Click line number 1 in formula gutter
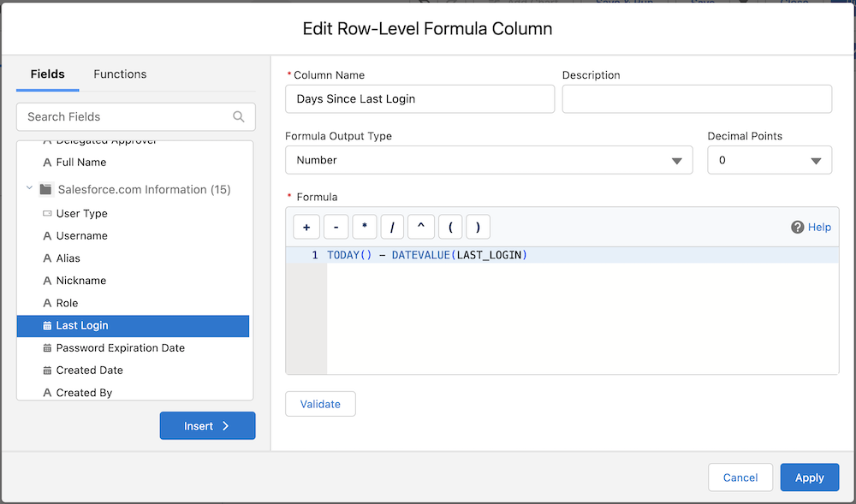856x504 pixels. click(315, 255)
